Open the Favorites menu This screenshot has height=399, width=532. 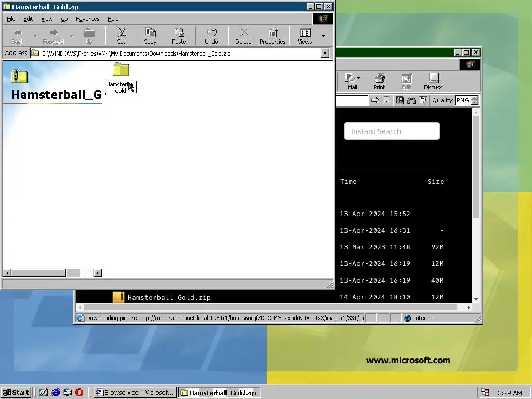click(x=87, y=19)
